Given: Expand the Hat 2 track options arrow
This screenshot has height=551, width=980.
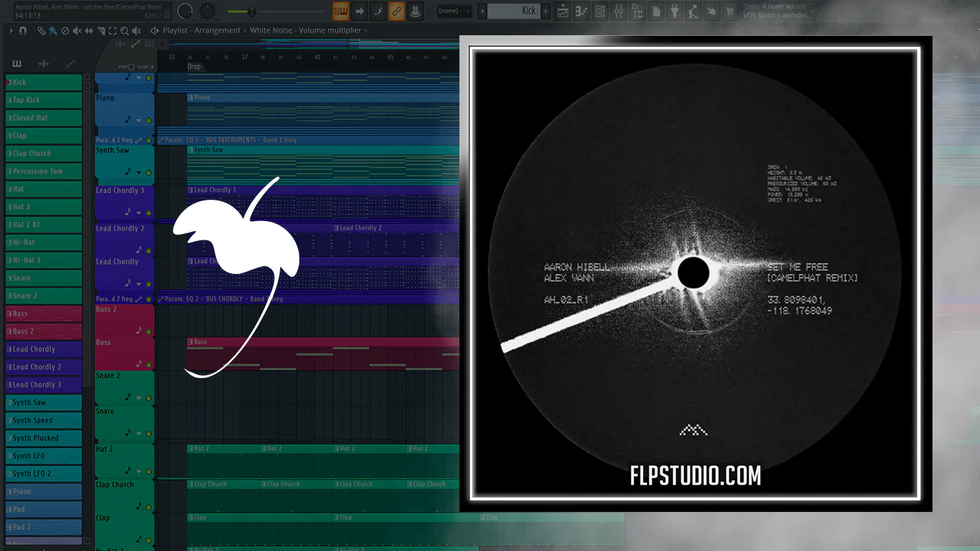Looking at the screenshot, I should pyautogui.click(x=139, y=471).
